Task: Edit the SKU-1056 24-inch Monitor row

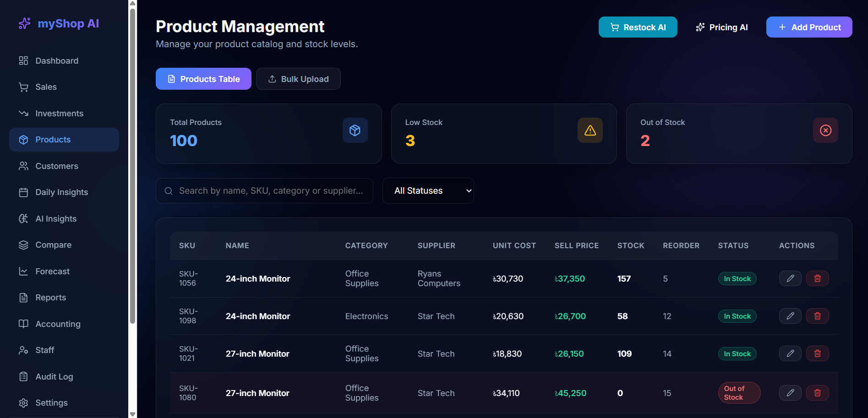Action: [790, 278]
